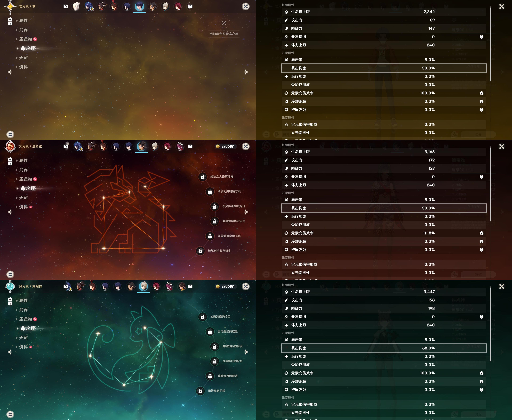
Task: Click the lock icon beside 净沙利刃明映万乘
Action: [210, 192]
